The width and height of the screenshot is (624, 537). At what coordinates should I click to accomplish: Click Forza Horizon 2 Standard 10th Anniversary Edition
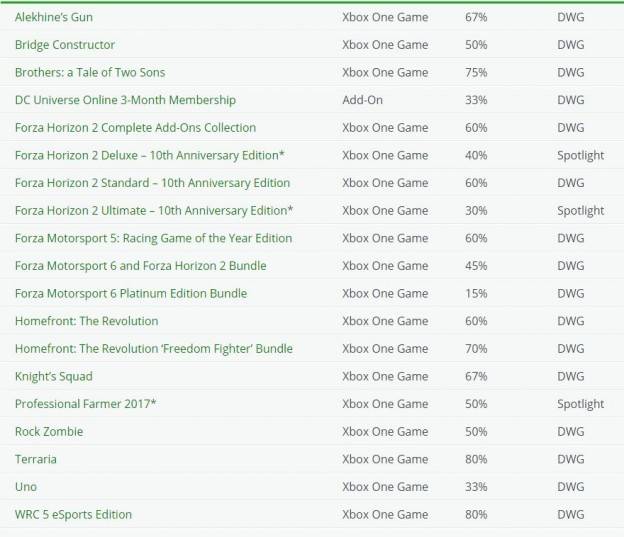pyautogui.click(x=152, y=183)
